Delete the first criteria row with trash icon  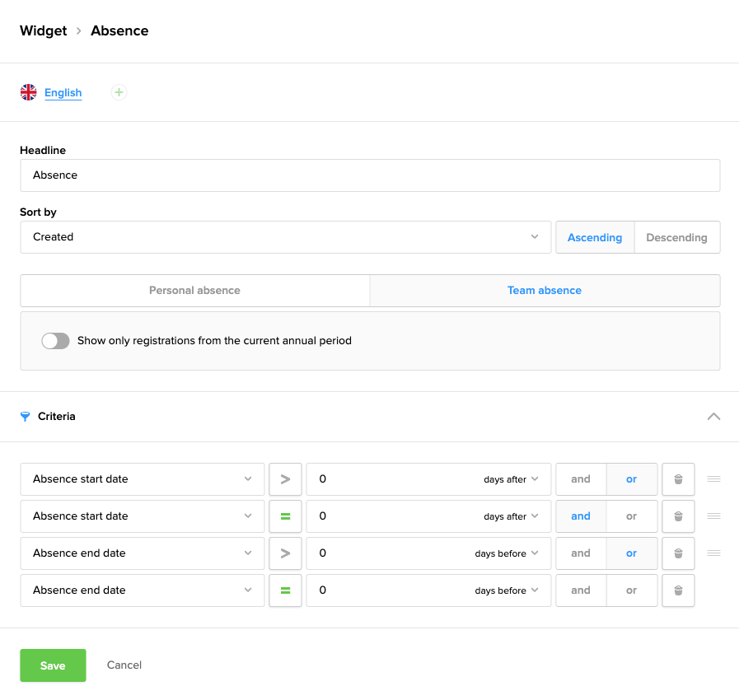click(x=678, y=479)
